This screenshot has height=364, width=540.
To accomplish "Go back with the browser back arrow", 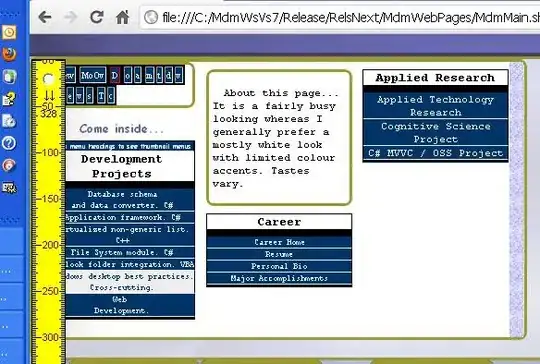I will tap(45, 17).
